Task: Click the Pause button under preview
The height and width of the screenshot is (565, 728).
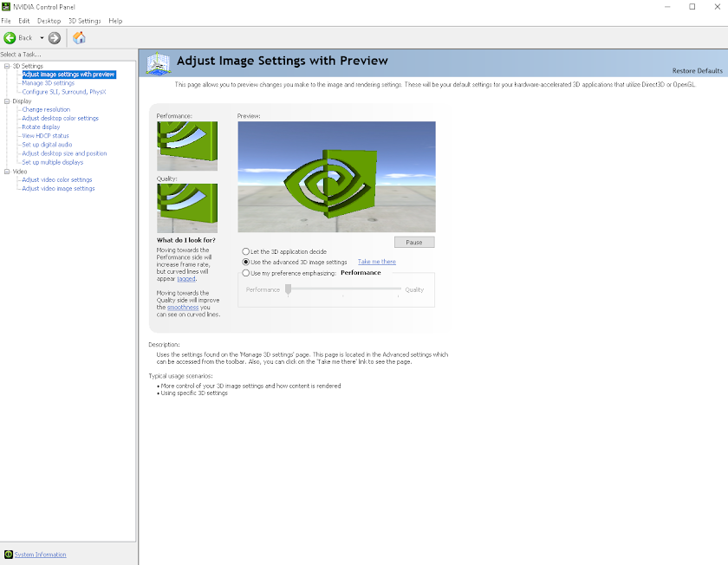Action: pyautogui.click(x=414, y=242)
